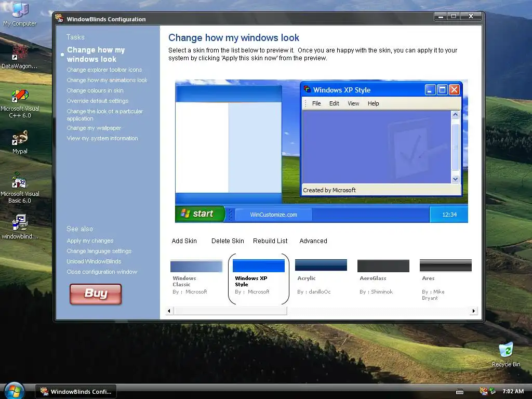
Task: Open the windowblind installer desktop icon
Action: 20,227
